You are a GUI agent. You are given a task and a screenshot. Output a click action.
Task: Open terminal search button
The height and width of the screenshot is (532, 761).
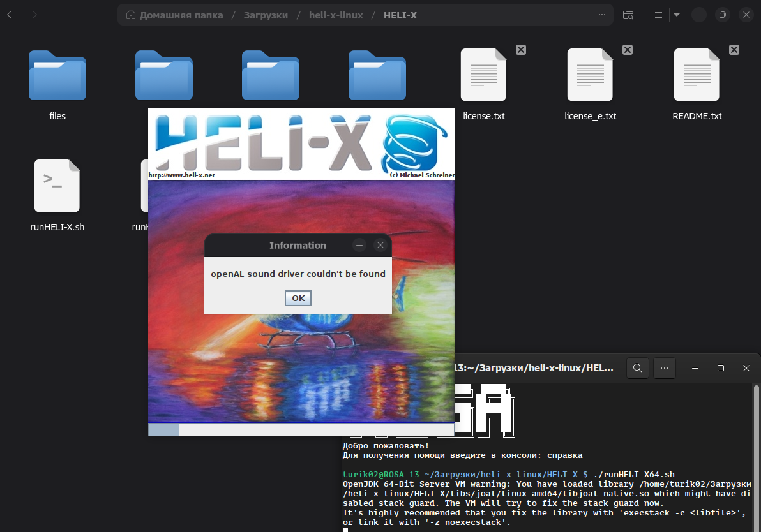[x=638, y=368]
